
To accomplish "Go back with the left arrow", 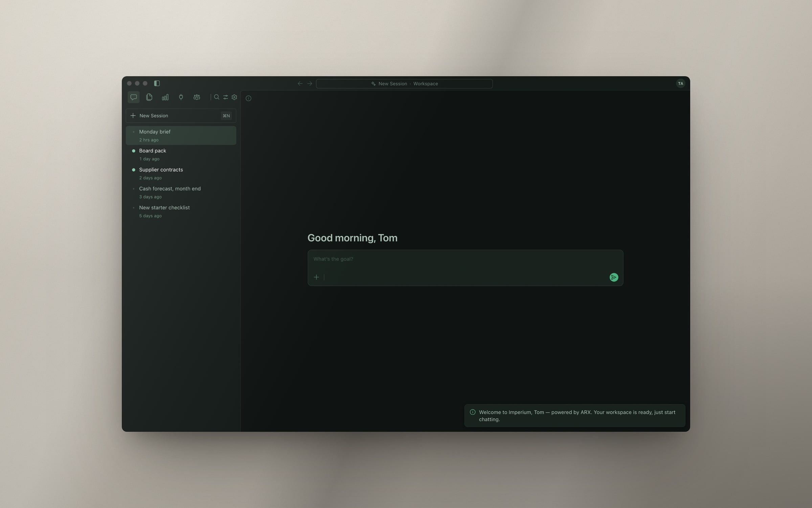I will tap(300, 84).
